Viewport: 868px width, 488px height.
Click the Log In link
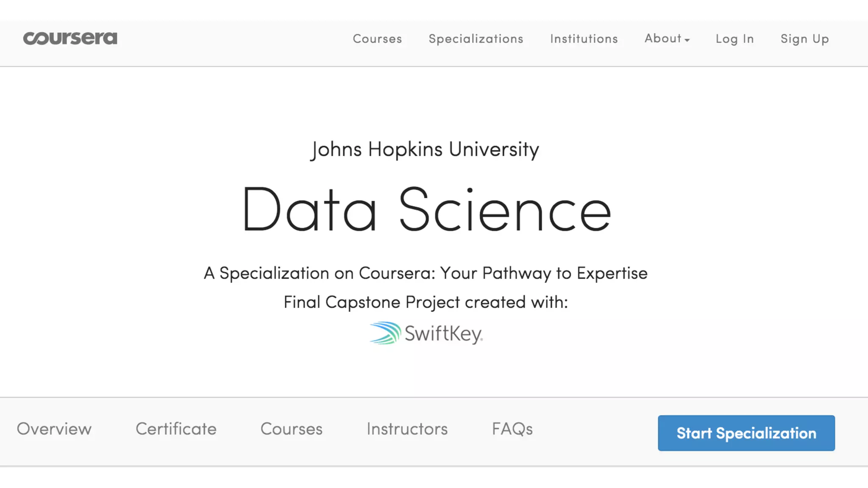pyautogui.click(x=734, y=39)
